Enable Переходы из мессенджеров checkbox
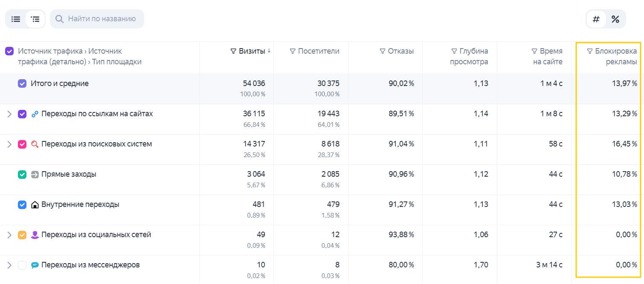644x284 pixels. (x=22, y=265)
